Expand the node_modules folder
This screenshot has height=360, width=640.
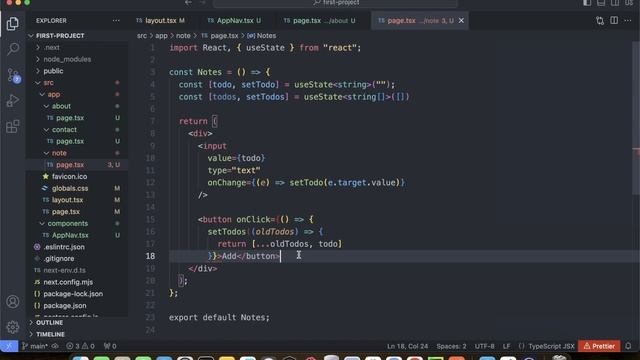point(67,59)
